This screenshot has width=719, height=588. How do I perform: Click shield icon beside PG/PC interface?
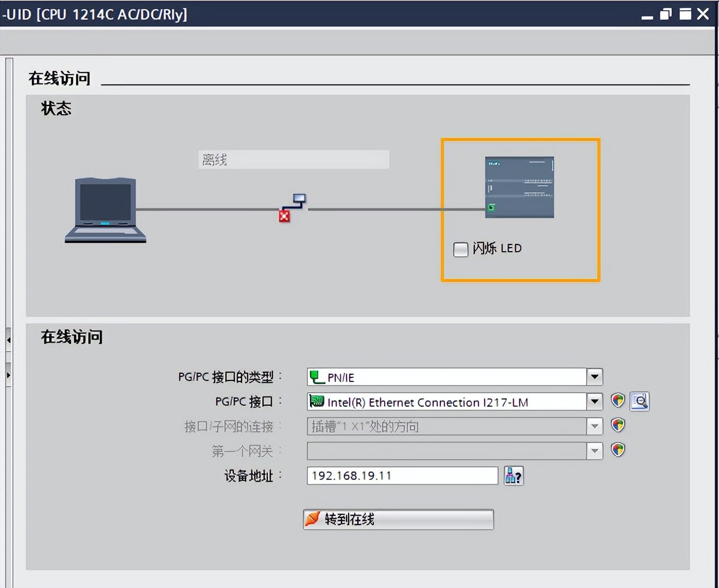tap(618, 401)
